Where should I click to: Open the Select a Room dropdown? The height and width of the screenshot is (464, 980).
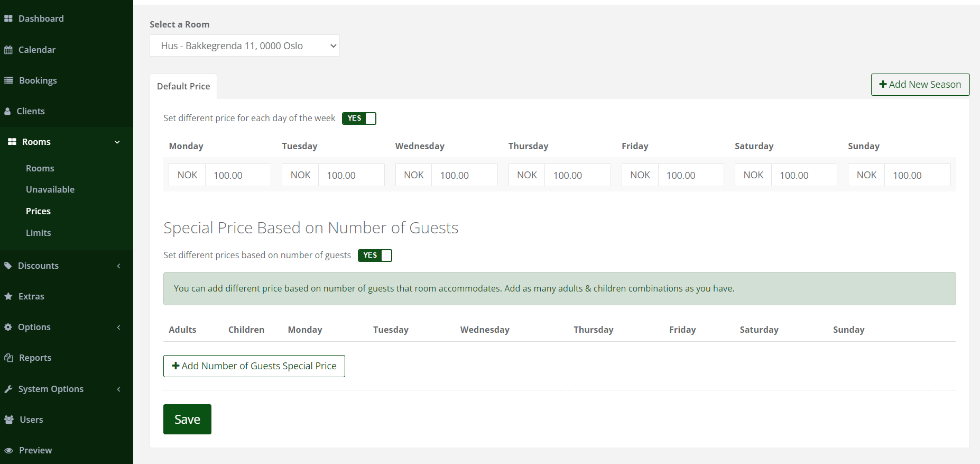244,46
